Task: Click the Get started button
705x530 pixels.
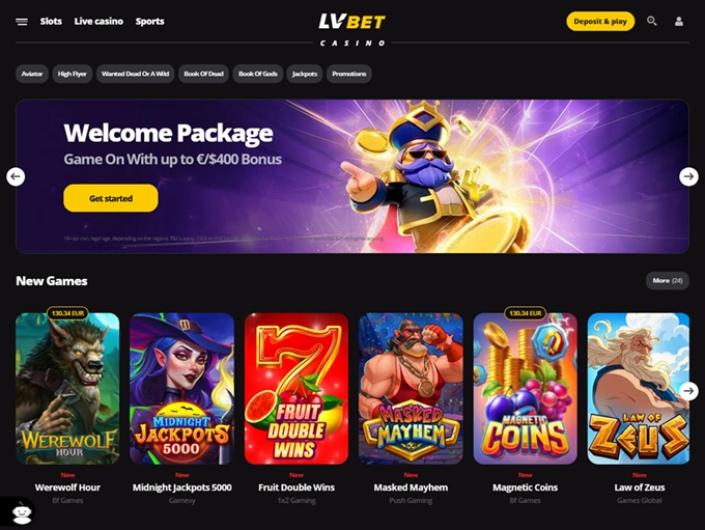Action: 111,198
